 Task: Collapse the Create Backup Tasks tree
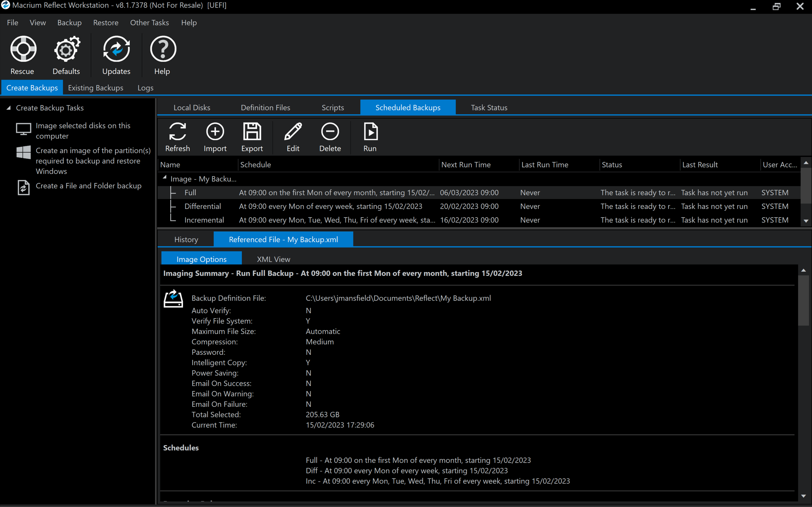pyautogui.click(x=9, y=108)
